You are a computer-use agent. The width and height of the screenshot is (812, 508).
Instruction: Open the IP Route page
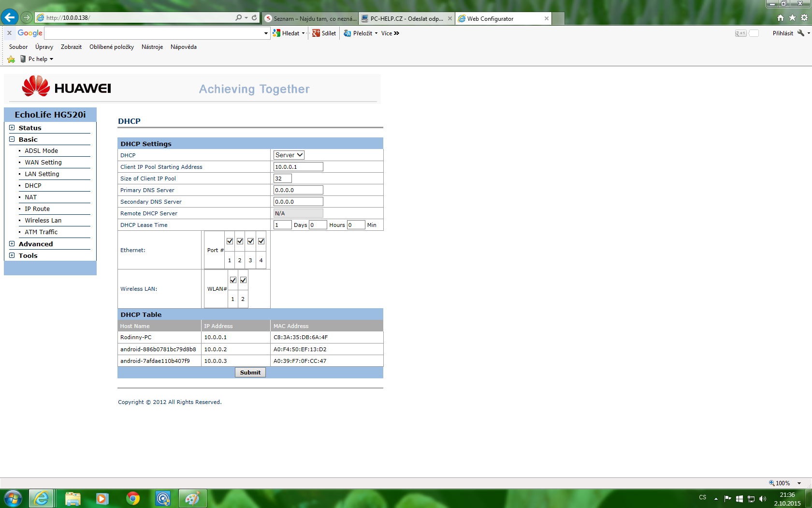pyautogui.click(x=37, y=209)
